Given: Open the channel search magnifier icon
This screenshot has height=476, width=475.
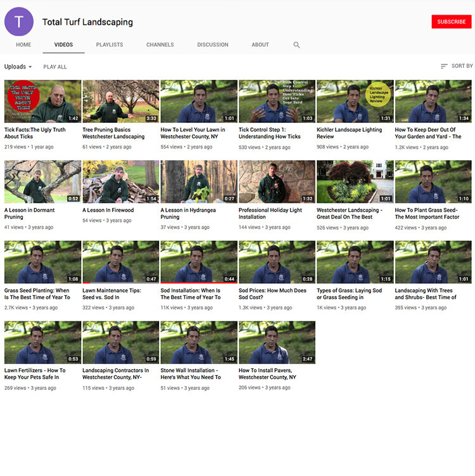Looking at the screenshot, I should click(x=296, y=45).
